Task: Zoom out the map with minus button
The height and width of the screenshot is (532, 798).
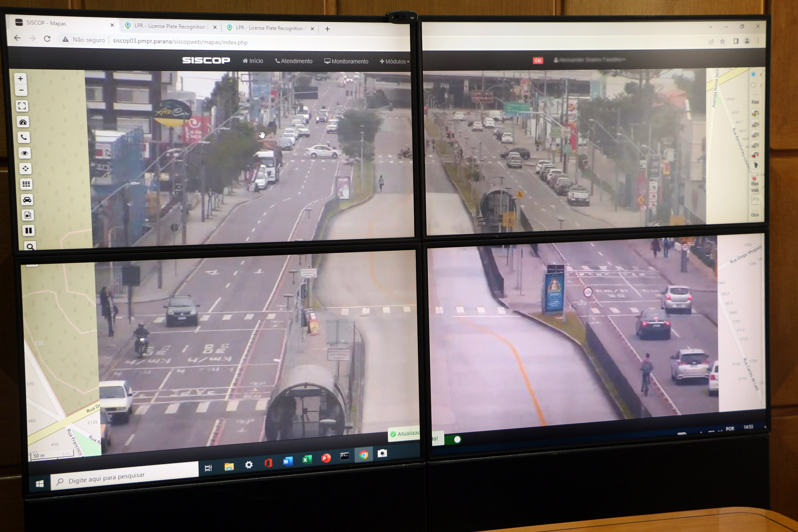Action: click(21, 90)
